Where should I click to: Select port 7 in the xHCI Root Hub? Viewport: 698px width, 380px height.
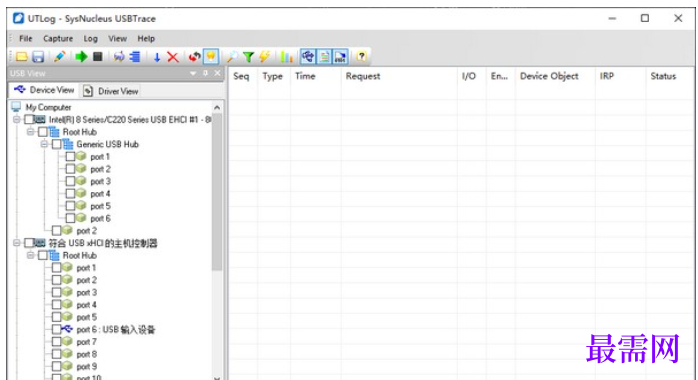click(86, 342)
